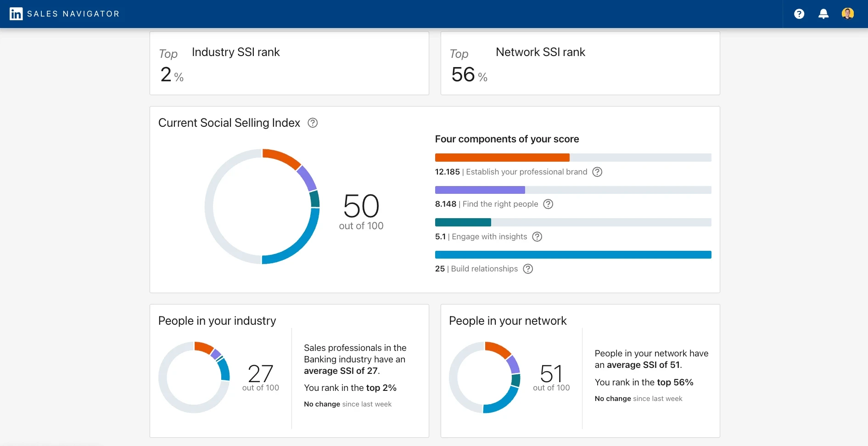Click the 'Four components of your score' heading
The image size is (868, 446).
point(507,139)
